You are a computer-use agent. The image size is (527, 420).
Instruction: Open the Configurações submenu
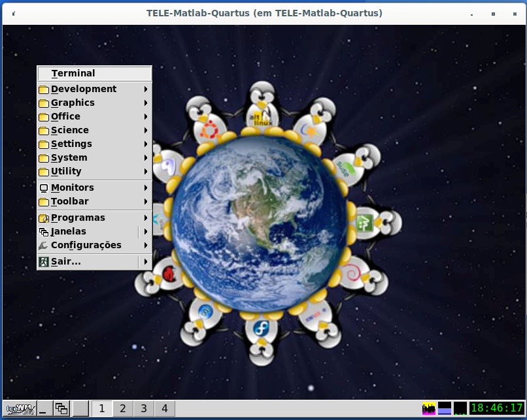pos(94,246)
